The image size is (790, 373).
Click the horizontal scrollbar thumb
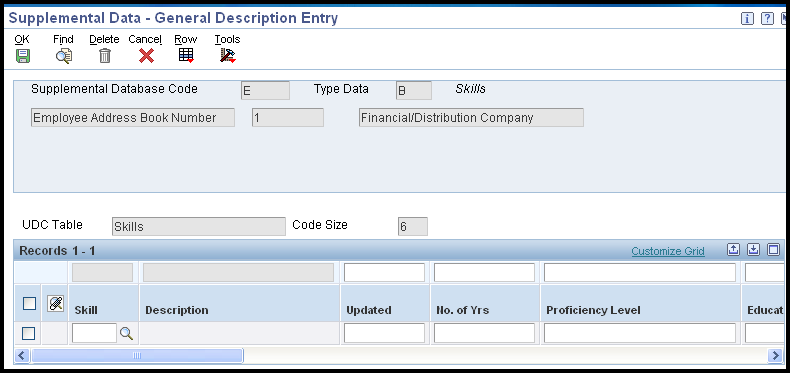pos(137,355)
